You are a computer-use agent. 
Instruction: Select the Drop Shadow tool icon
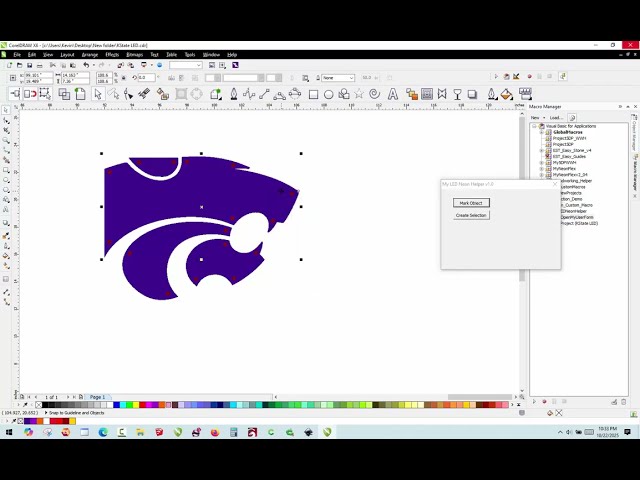472,94
